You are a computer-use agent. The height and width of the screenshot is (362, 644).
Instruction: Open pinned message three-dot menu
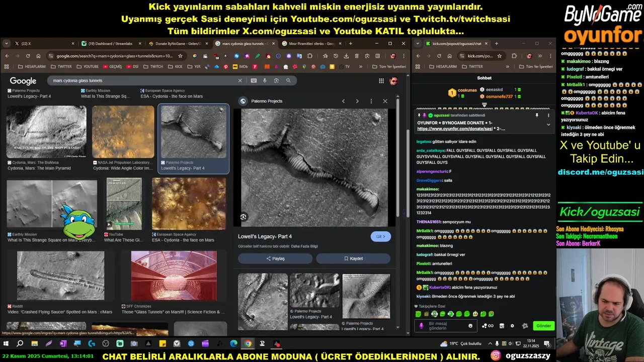coord(548,115)
